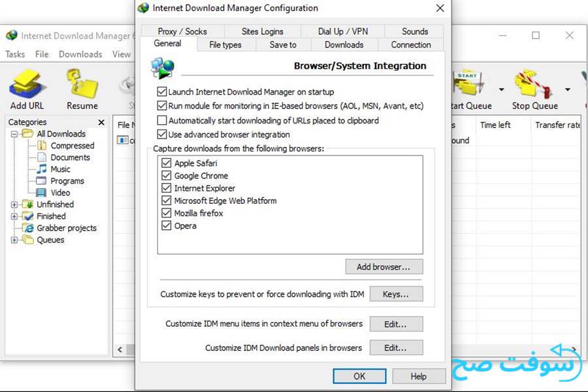Screen dimensions: 588x392
Task: Close the Configuration dialog
Action: [x=440, y=8]
